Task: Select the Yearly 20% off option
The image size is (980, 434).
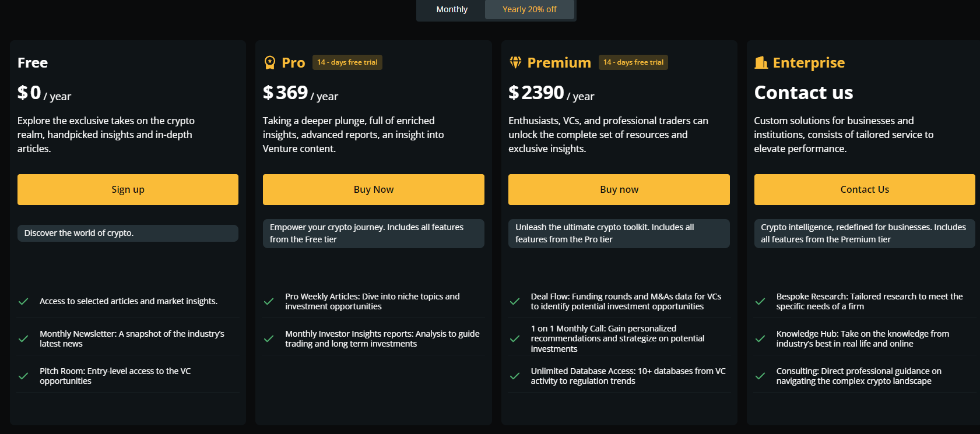Action: point(529,9)
